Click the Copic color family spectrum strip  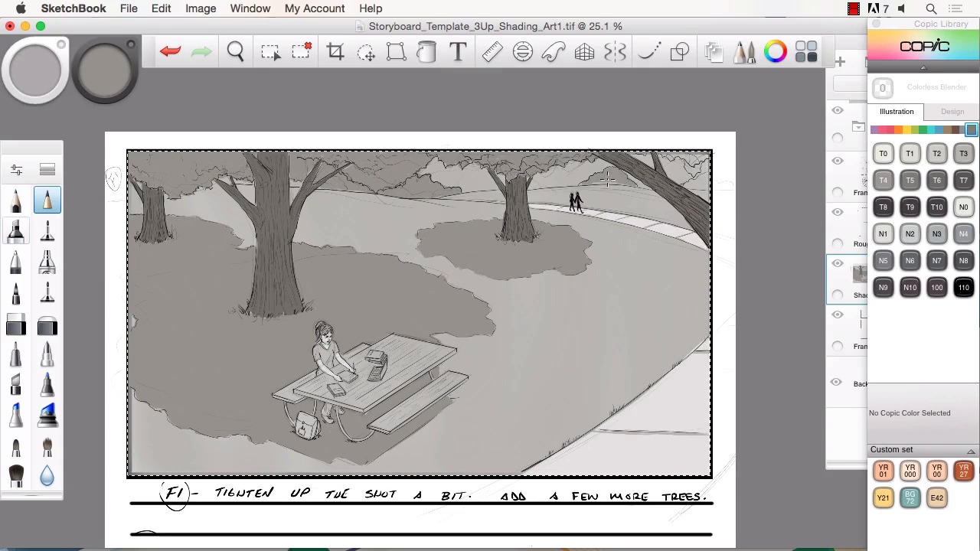(x=924, y=129)
